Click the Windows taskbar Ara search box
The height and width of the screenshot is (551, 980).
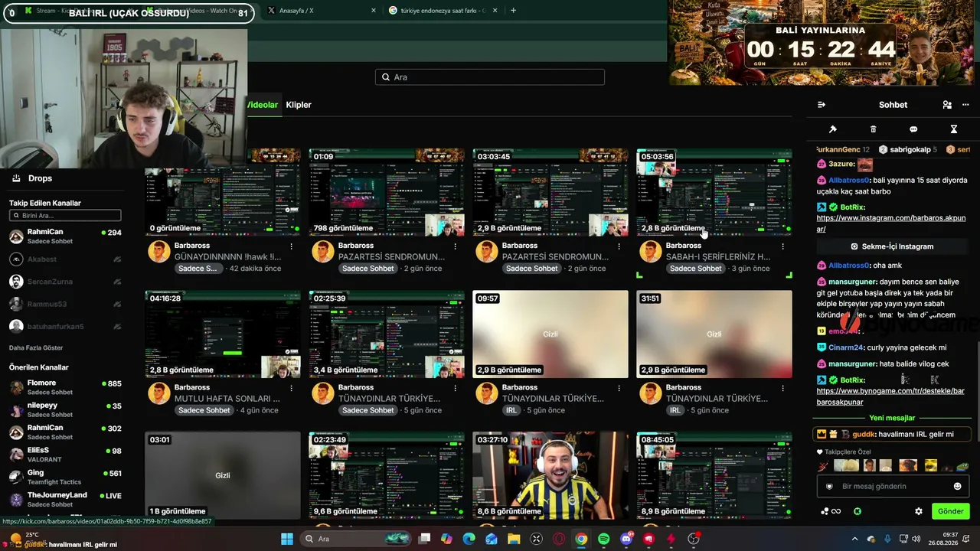pyautogui.click(x=354, y=539)
